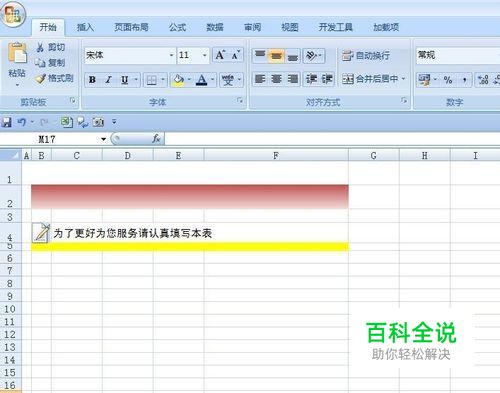The image size is (500, 393).
Task: Toggle bold formatting
Action: pyautogui.click(x=92, y=80)
